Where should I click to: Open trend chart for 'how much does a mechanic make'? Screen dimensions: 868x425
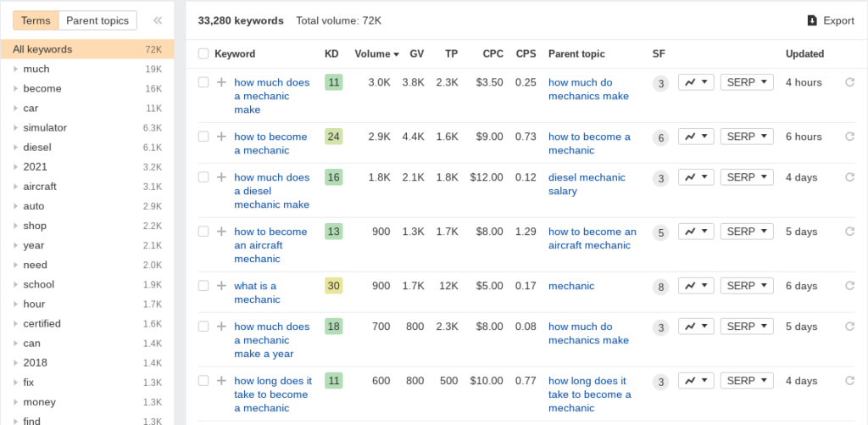point(696,82)
